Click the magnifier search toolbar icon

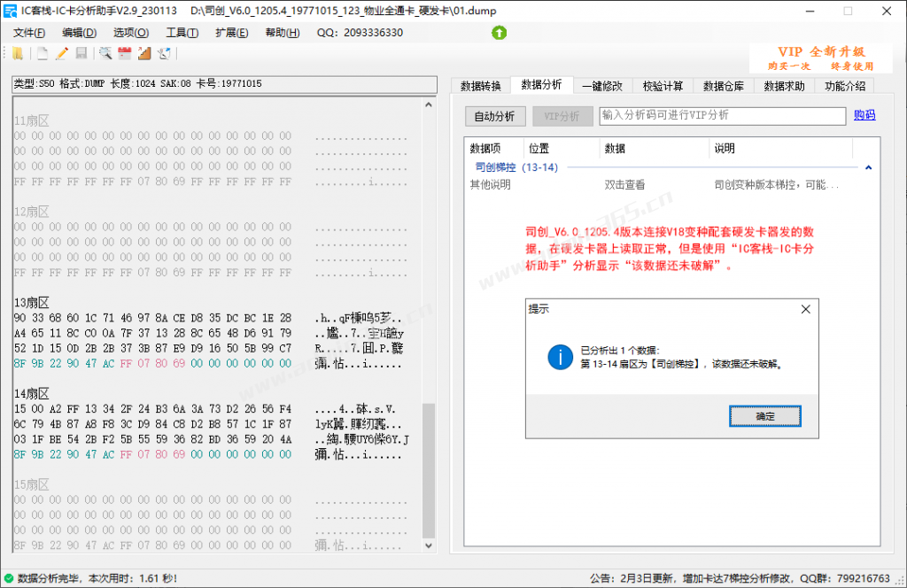click(x=105, y=54)
